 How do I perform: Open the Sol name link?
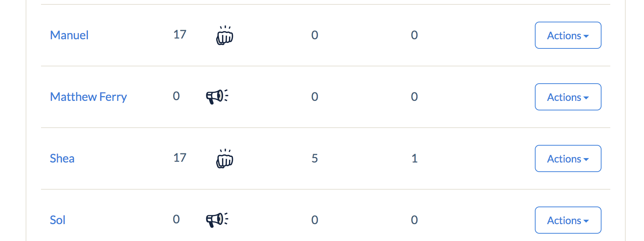(x=58, y=220)
